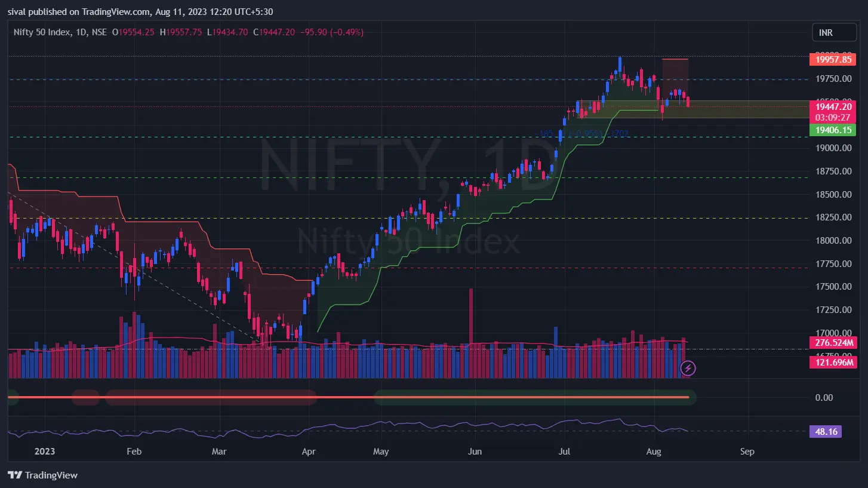Click the TradingView logo
This screenshot has width=868, height=488.
[42, 475]
